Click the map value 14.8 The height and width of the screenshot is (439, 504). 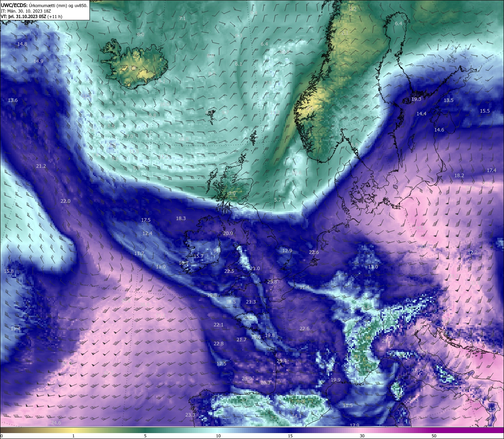(x=22, y=44)
